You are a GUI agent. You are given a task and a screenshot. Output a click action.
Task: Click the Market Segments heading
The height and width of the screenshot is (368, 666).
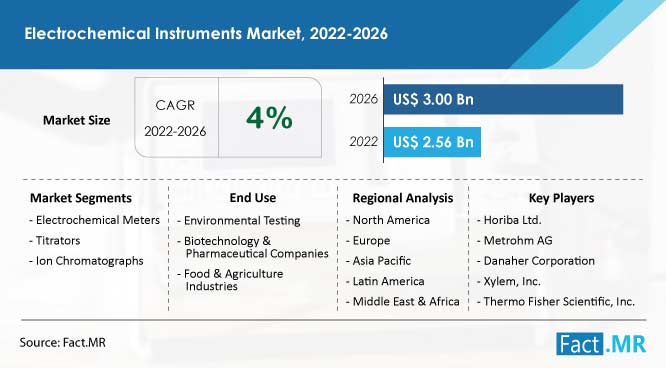coord(81,198)
